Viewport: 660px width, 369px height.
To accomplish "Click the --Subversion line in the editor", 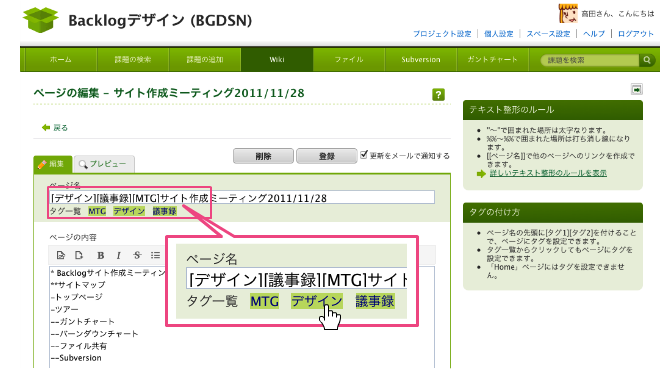I will (x=76, y=358).
